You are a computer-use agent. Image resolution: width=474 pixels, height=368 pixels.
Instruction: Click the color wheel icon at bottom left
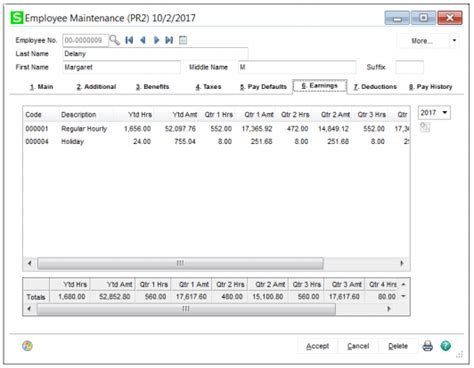coord(27,346)
